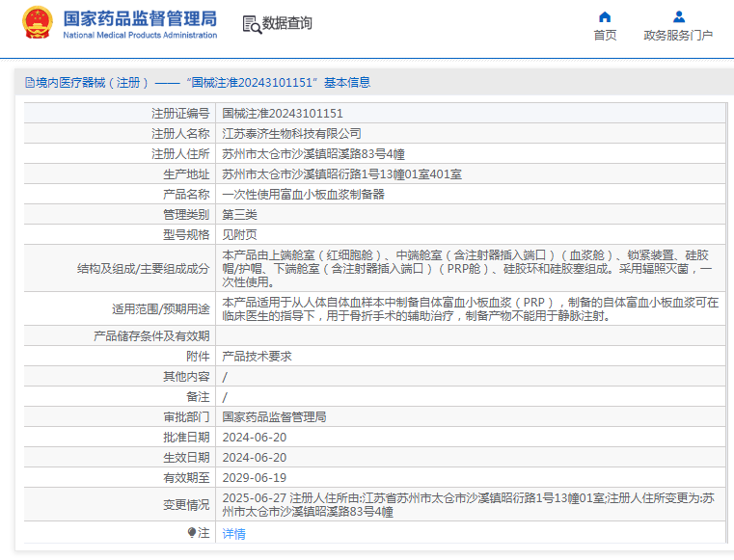Click 国家药品监督管理局 header title
The width and height of the screenshot is (734, 560).
pos(140,18)
